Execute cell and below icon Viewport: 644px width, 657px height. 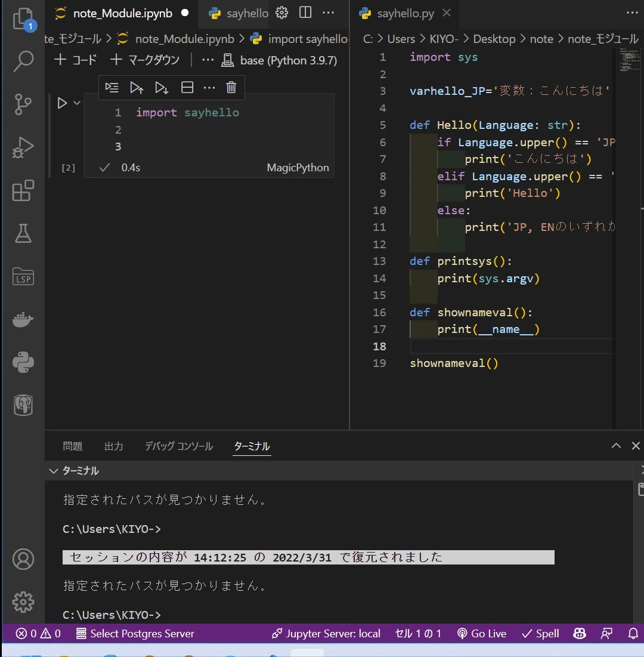coord(162,88)
